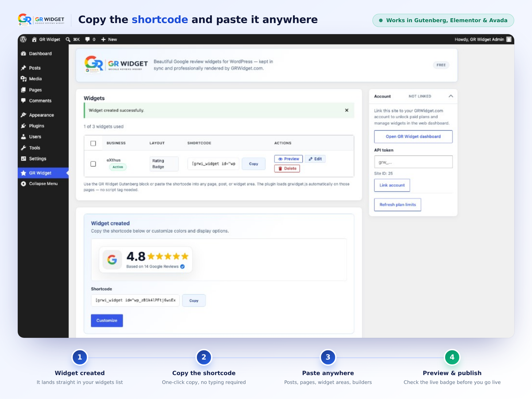The width and height of the screenshot is (532, 399).
Task: Click the NOT LINKED status label
Action: (x=420, y=96)
